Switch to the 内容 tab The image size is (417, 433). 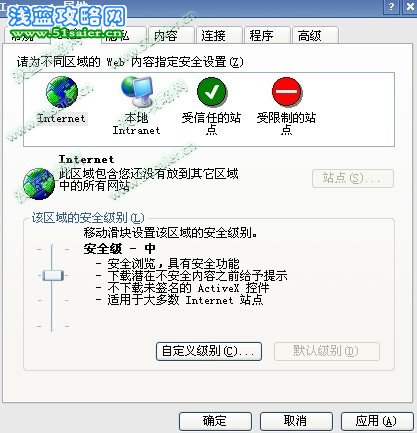tap(171, 35)
